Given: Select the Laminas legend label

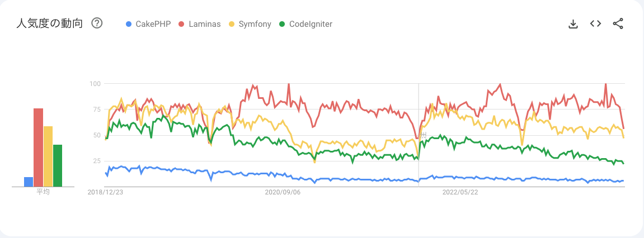Looking at the screenshot, I should coord(205,24).
